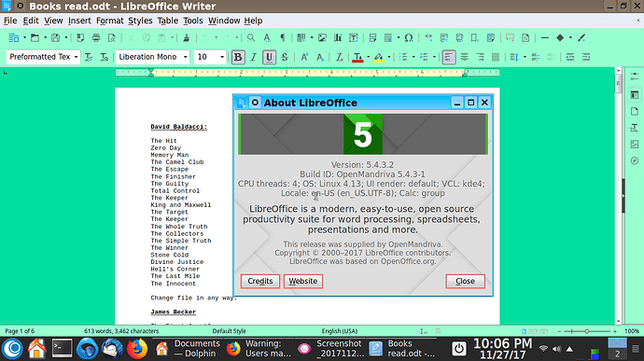
Task: Toggle Superscript formatting icon
Action: (304, 57)
